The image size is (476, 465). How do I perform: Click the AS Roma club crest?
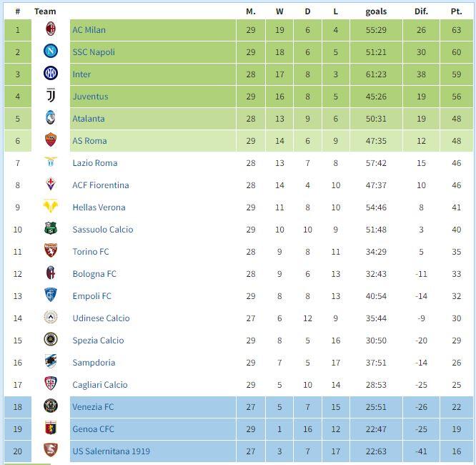tap(51, 141)
